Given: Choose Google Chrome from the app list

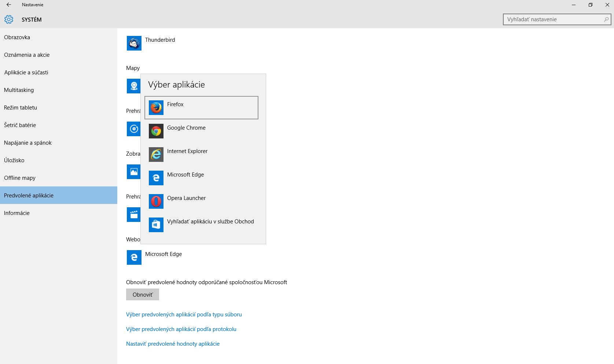Looking at the screenshot, I should click(201, 131).
